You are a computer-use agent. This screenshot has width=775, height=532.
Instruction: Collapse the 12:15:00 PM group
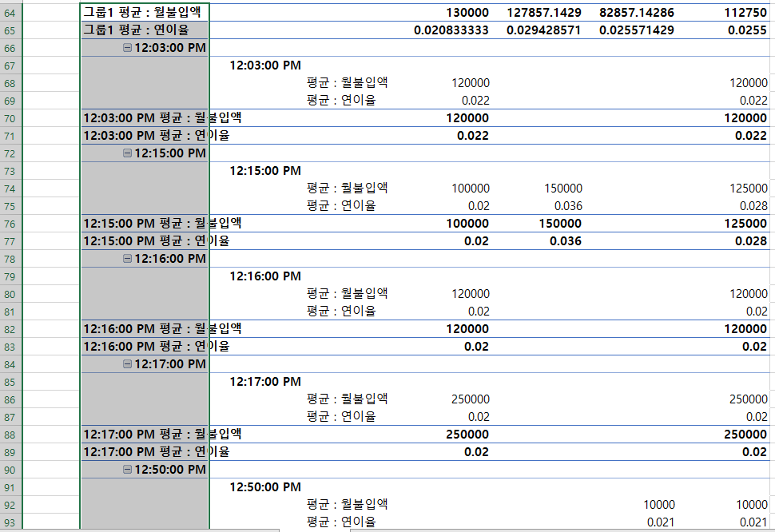[x=127, y=153]
